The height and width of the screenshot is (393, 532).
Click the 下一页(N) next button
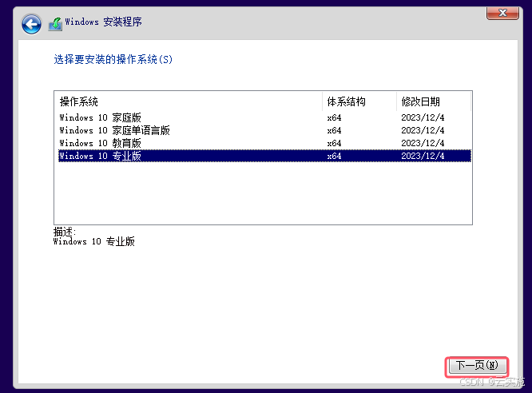point(477,366)
